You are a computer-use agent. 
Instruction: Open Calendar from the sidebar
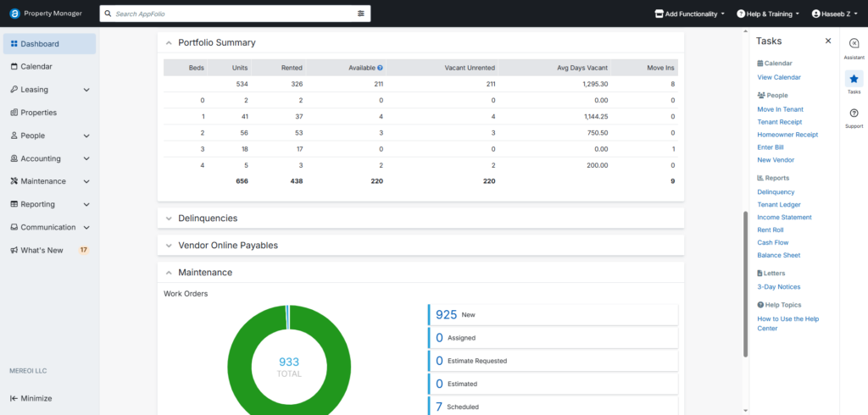(x=50, y=66)
